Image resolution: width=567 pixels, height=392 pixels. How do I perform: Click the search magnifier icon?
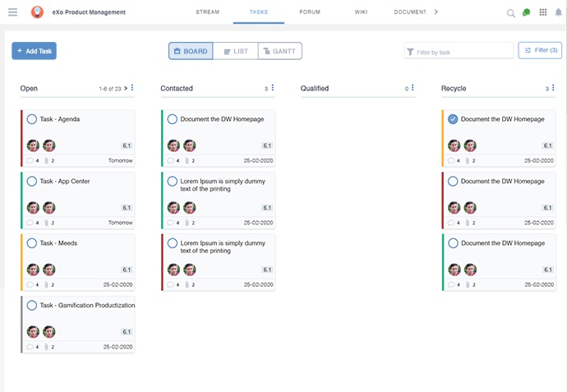pyautogui.click(x=510, y=13)
